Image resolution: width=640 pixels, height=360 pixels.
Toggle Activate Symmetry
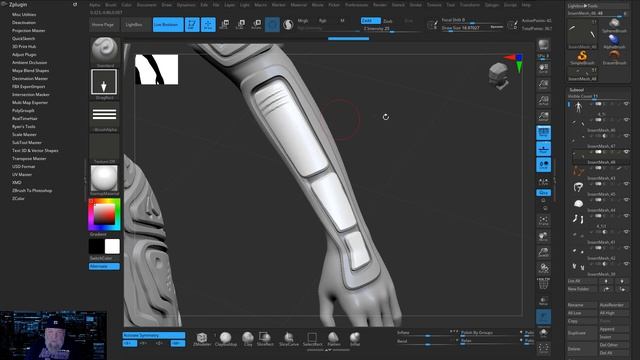coord(153,335)
